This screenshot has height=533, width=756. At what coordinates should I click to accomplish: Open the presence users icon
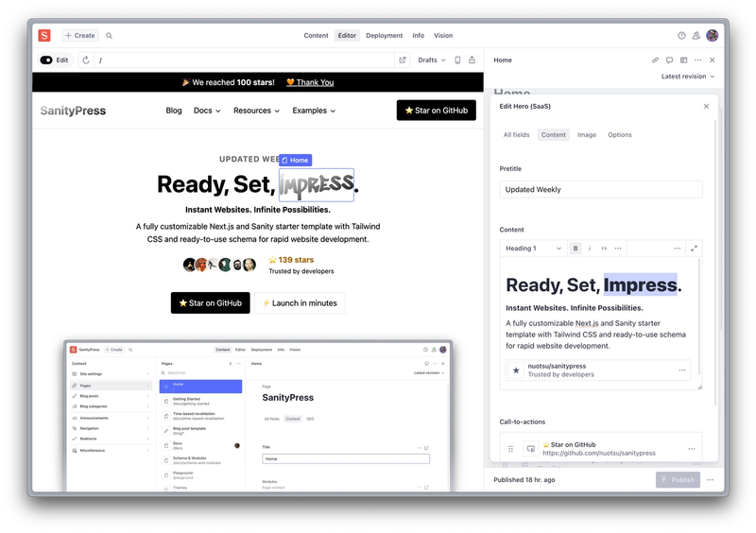[696, 35]
